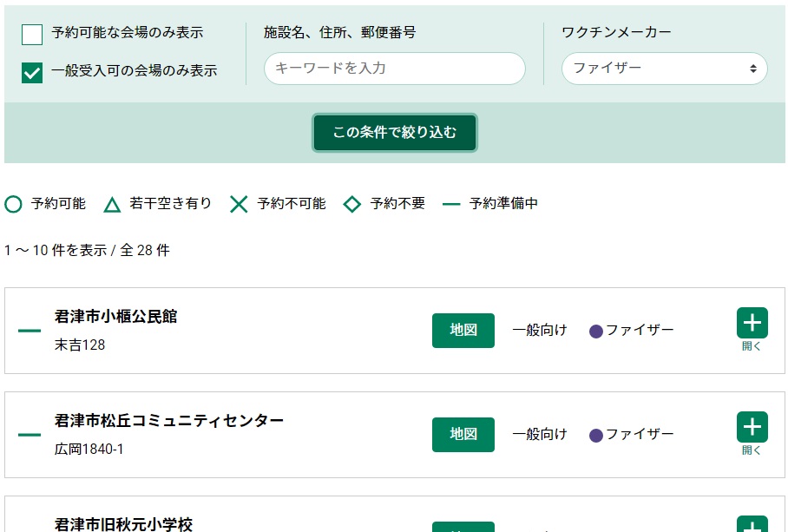
Task: Click the 予約可能 circle legend icon
Action: 13,204
